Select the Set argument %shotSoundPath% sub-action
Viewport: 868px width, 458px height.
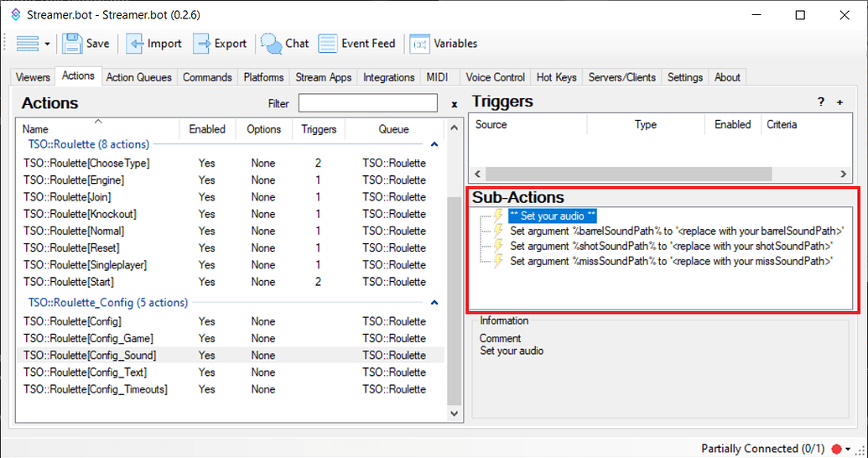(672, 246)
